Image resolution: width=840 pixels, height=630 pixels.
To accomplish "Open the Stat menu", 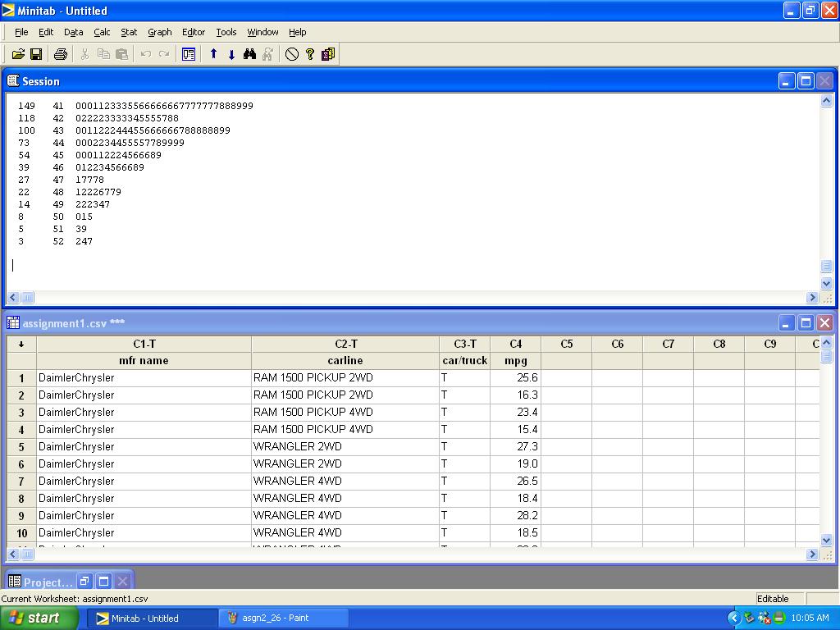I will [129, 32].
